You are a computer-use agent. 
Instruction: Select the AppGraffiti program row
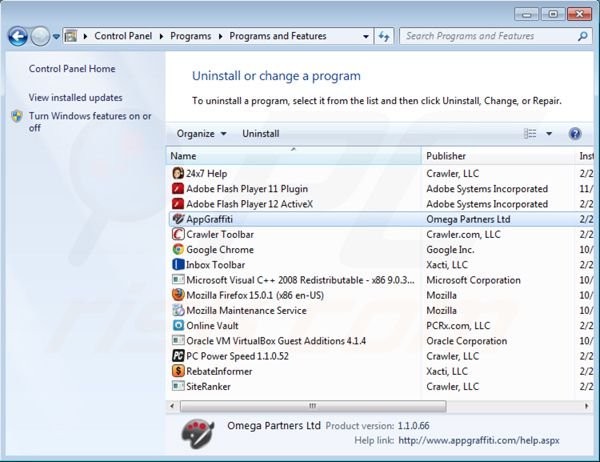pyautogui.click(x=381, y=219)
